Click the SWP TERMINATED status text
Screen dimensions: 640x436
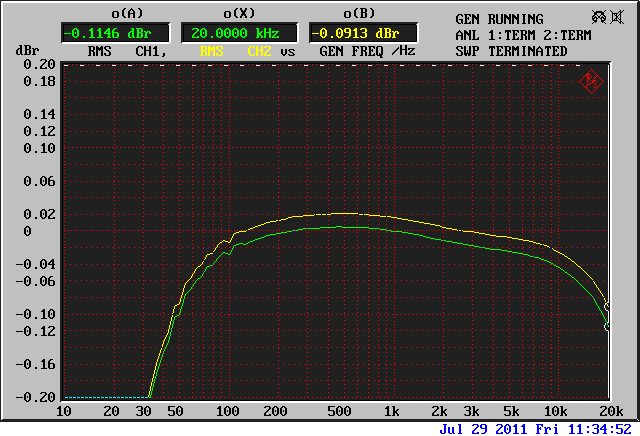(510, 51)
